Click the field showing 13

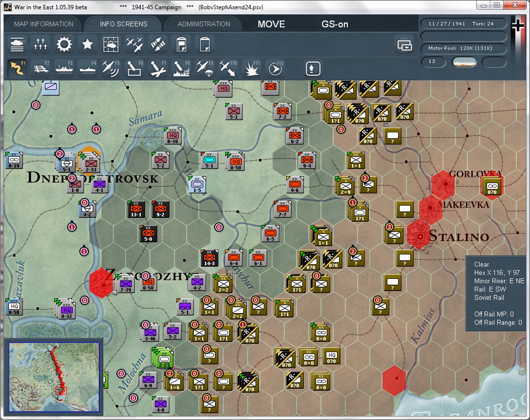click(434, 62)
